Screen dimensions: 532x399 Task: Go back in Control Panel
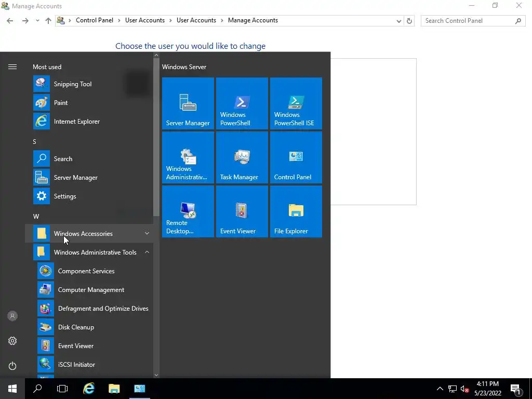[10, 21]
